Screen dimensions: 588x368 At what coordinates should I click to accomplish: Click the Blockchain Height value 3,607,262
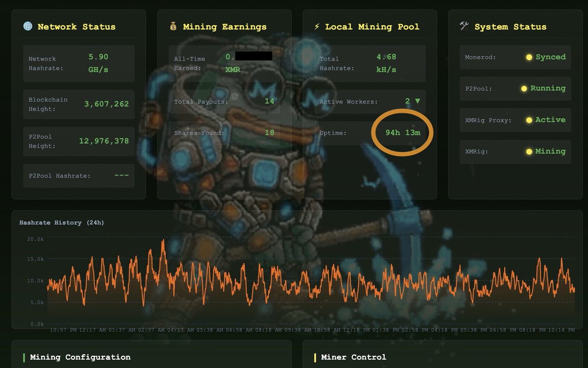pyautogui.click(x=106, y=104)
